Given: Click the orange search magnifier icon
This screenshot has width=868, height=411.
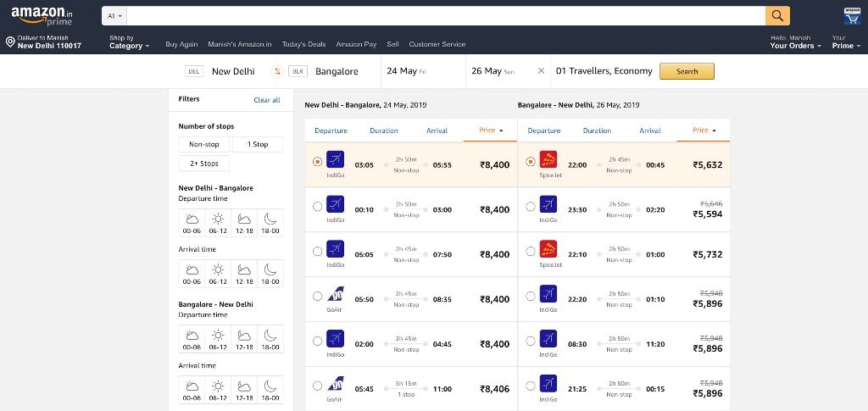Looking at the screenshot, I should click(x=777, y=16).
